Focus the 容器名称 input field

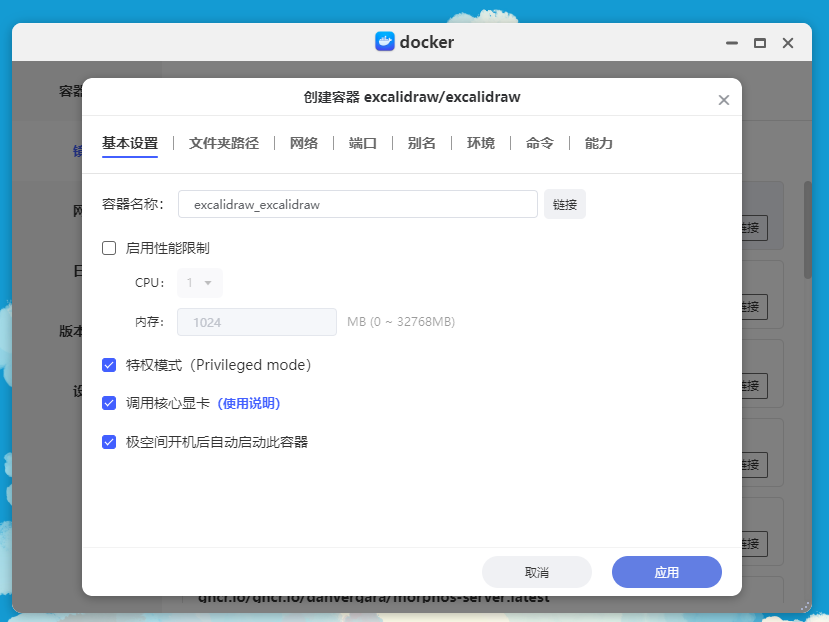point(358,204)
